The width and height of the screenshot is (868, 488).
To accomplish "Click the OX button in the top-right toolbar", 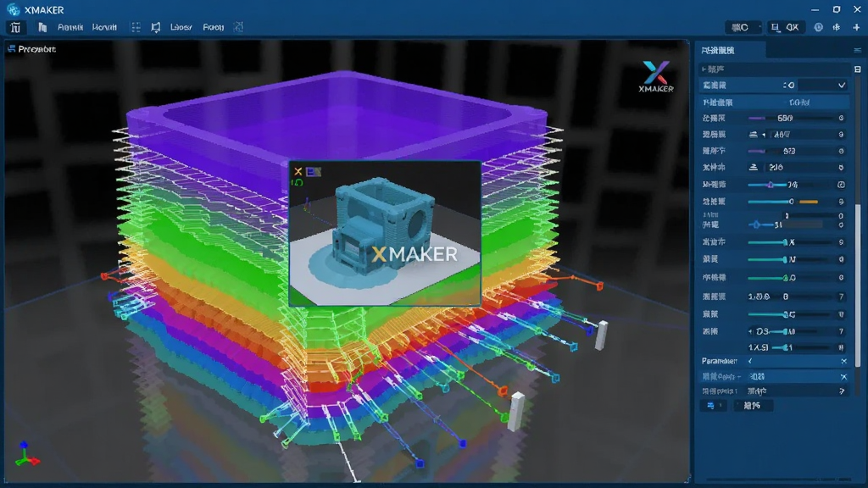I will click(x=786, y=27).
